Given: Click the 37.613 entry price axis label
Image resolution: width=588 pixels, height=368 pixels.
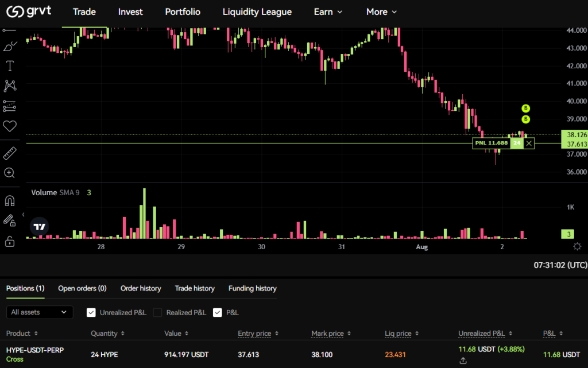Looking at the screenshot, I should click(x=575, y=144).
